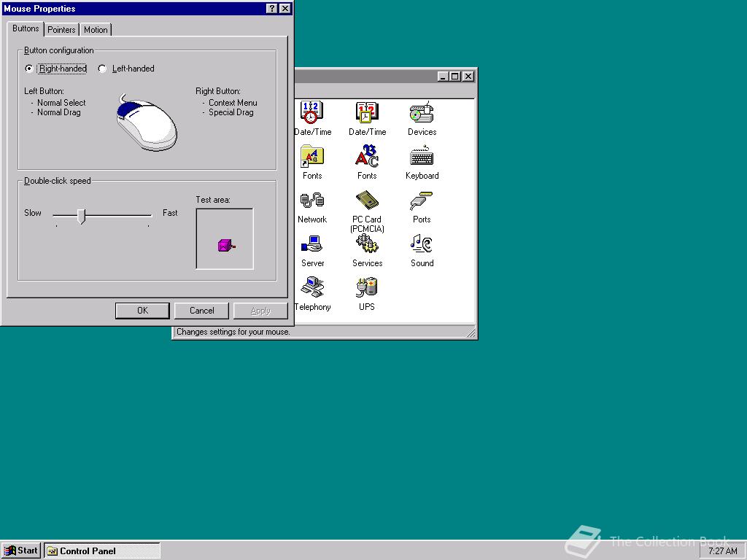This screenshot has height=560, width=747.
Task: Click the slider track near Fast
Action: click(x=143, y=216)
